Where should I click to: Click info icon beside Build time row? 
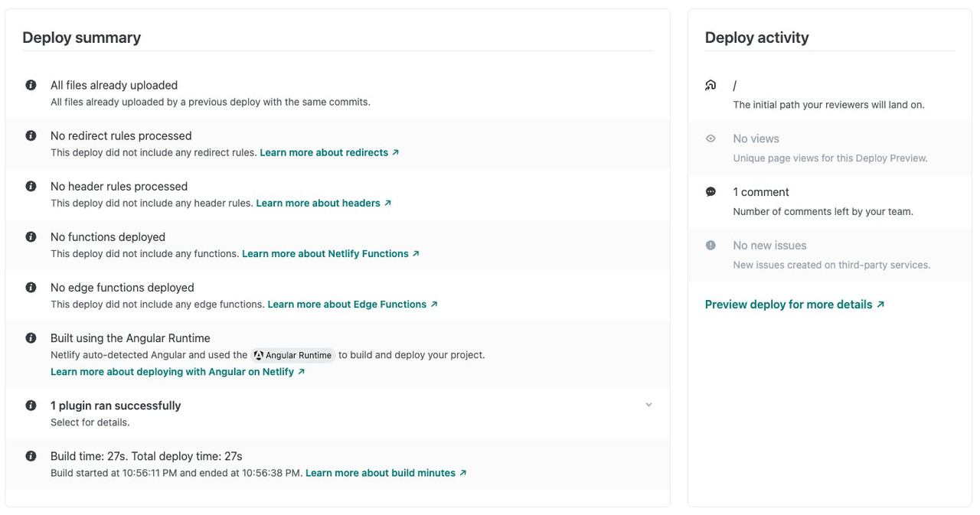pos(31,455)
